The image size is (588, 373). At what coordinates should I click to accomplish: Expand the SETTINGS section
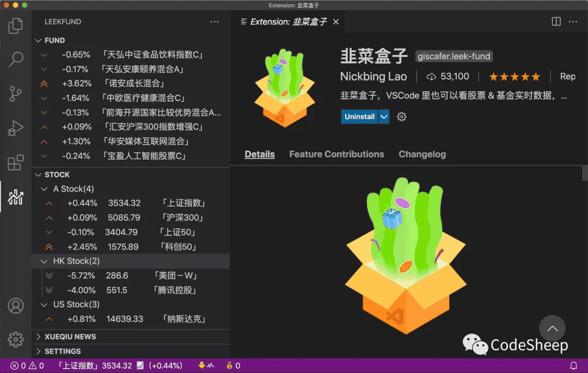coord(38,351)
